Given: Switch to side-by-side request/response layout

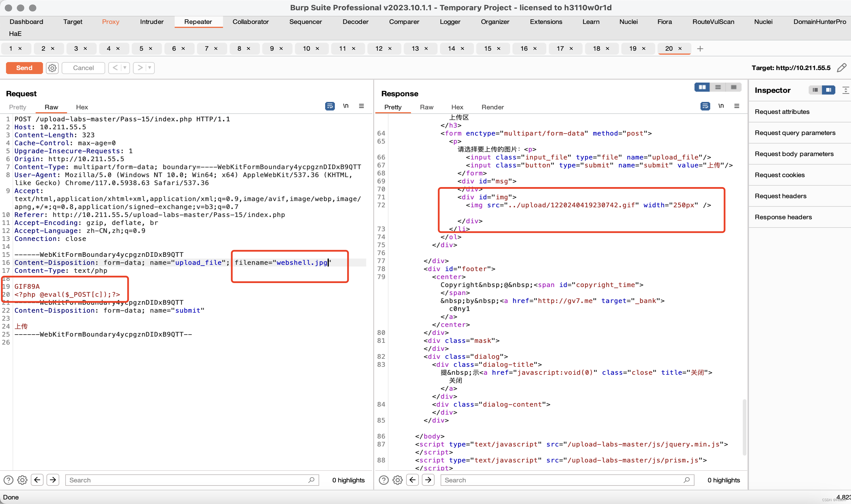Looking at the screenshot, I should click(x=702, y=88).
